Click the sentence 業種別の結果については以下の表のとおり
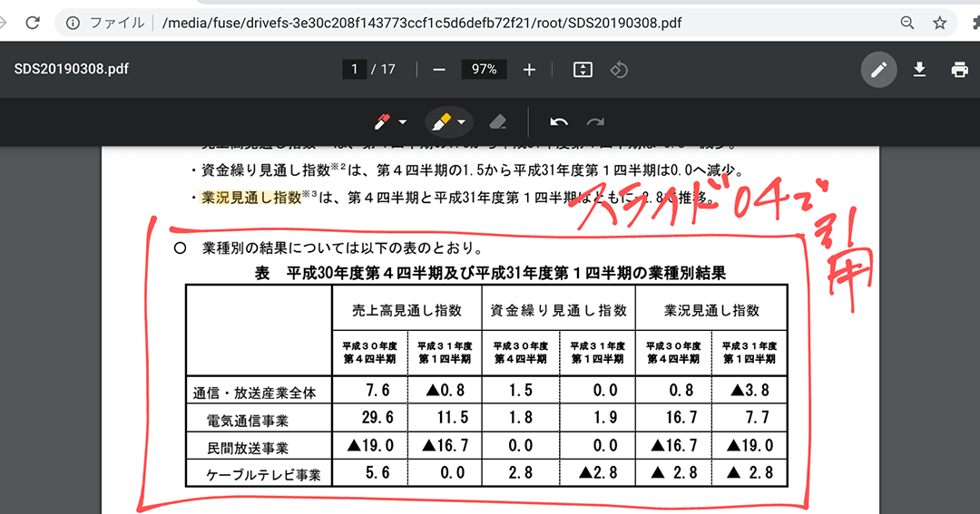This screenshot has height=514, width=980. (x=342, y=248)
